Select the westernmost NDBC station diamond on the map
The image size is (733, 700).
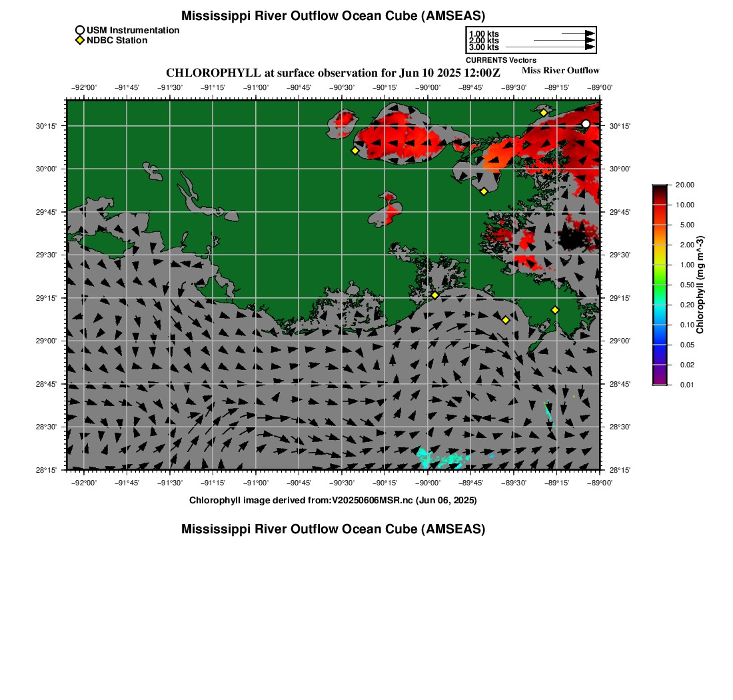(355, 151)
